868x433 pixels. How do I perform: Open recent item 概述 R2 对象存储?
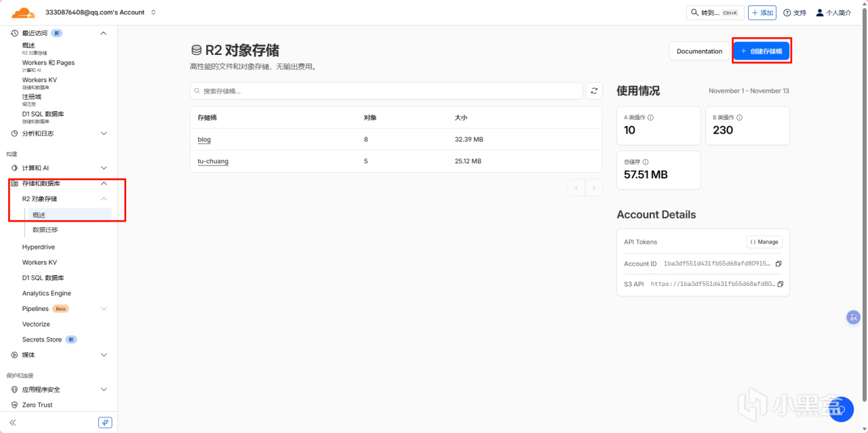tap(35, 48)
